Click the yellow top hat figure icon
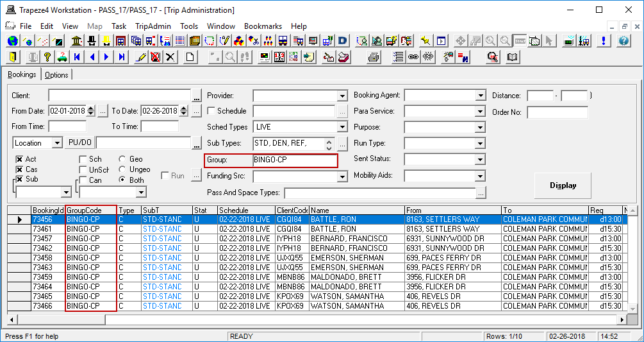 pos(106,41)
